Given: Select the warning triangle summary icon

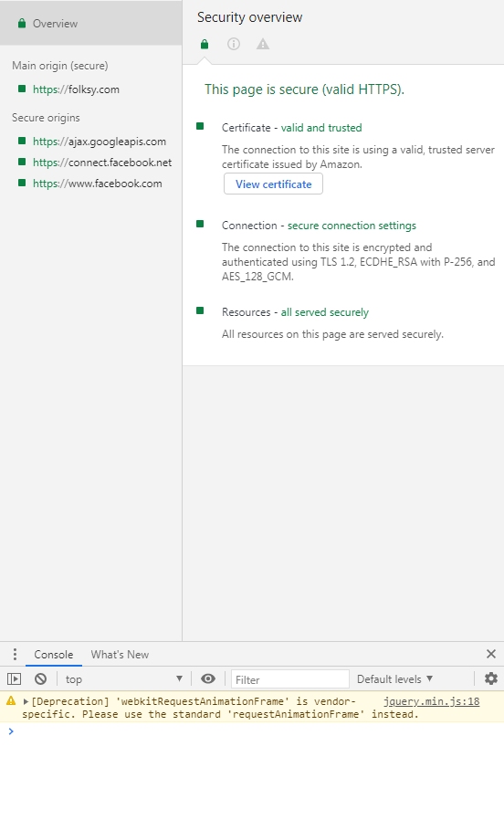Looking at the screenshot, I should [263, 44].
